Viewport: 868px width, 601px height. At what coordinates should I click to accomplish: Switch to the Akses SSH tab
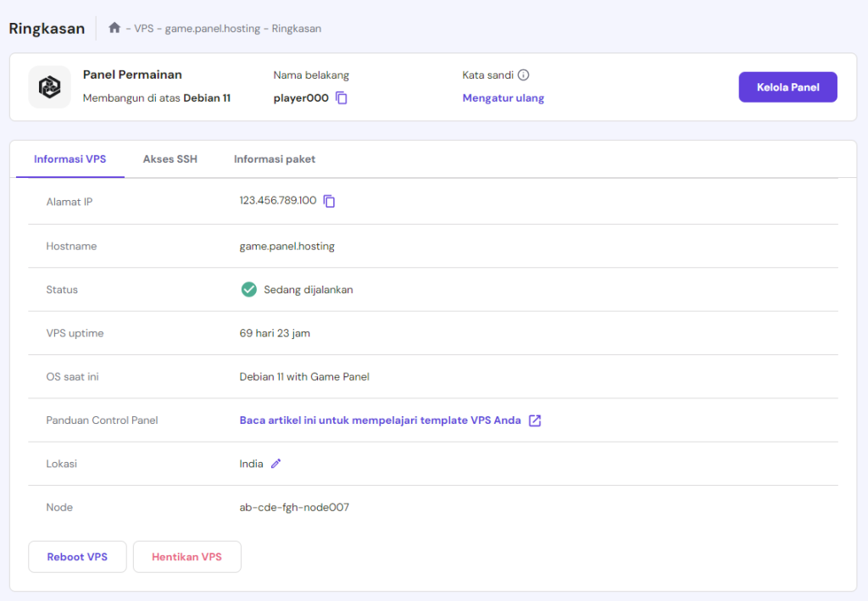[170, 159]
